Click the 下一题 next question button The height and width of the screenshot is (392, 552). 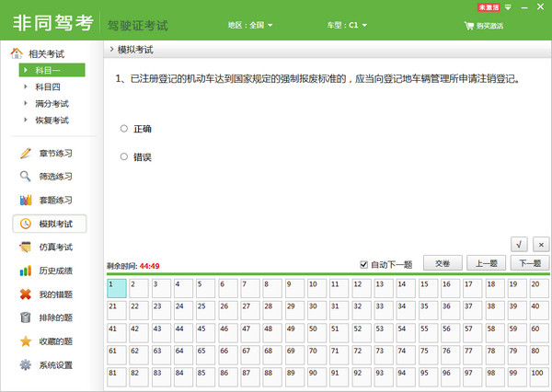point(528,264)
